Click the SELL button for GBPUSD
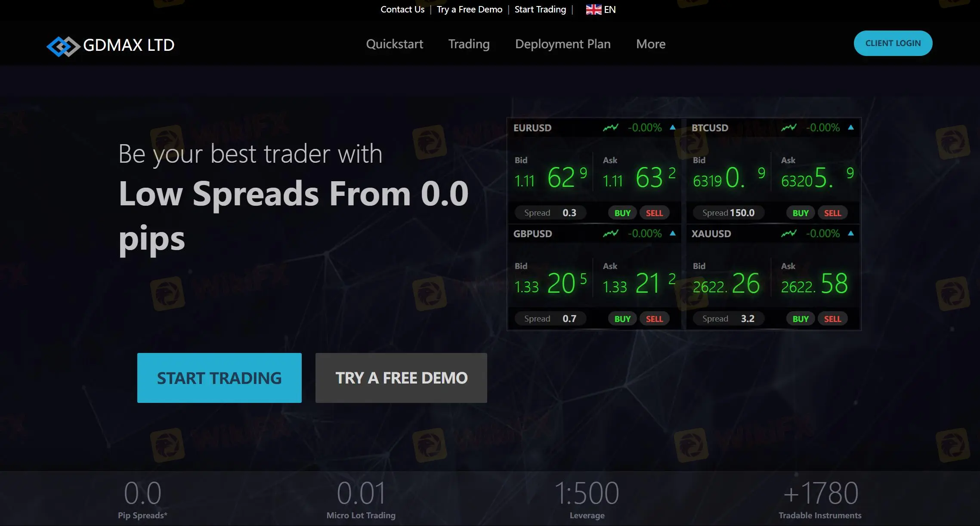The width and height of the screenshot is (980, 526). point(654,319)
